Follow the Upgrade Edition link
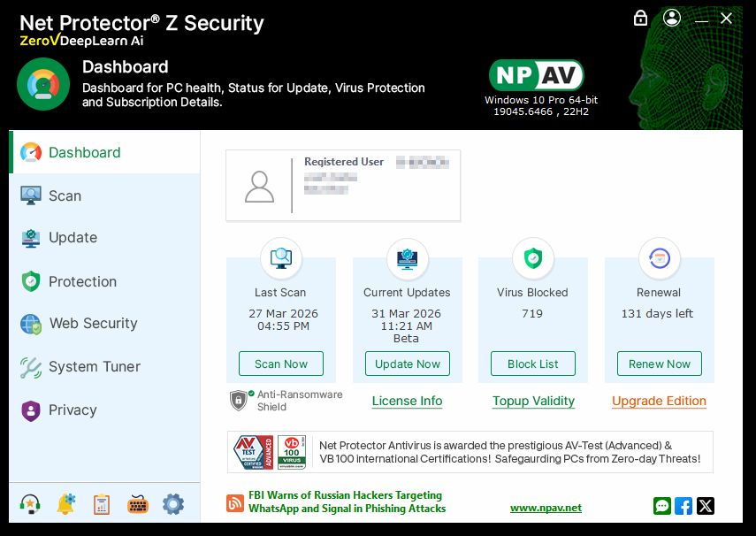Screen dimensions: 756x536 (659, 401)
